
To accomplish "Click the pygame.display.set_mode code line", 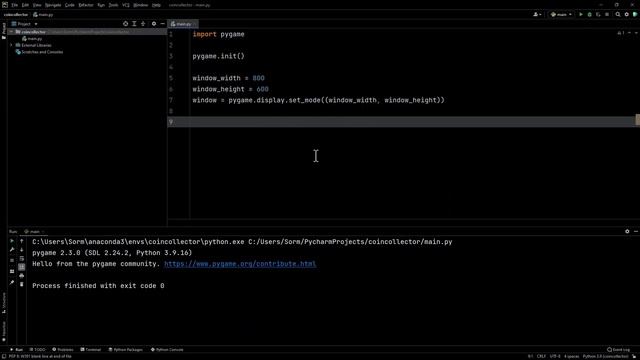I will (x=318, y=100).
